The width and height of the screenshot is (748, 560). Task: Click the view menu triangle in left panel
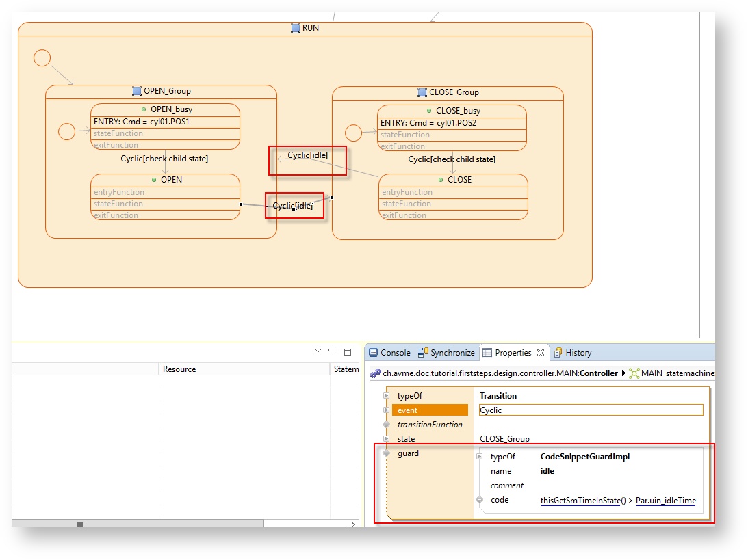318,351
